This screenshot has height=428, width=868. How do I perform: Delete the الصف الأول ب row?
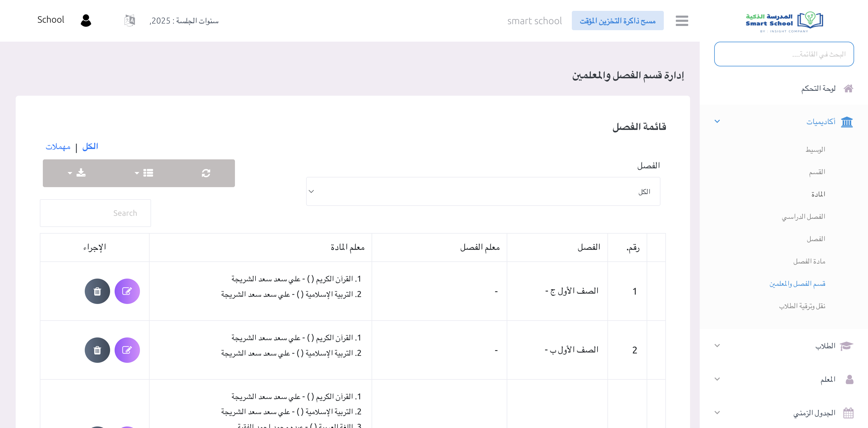pyautogui.click(x=97, y=350)
